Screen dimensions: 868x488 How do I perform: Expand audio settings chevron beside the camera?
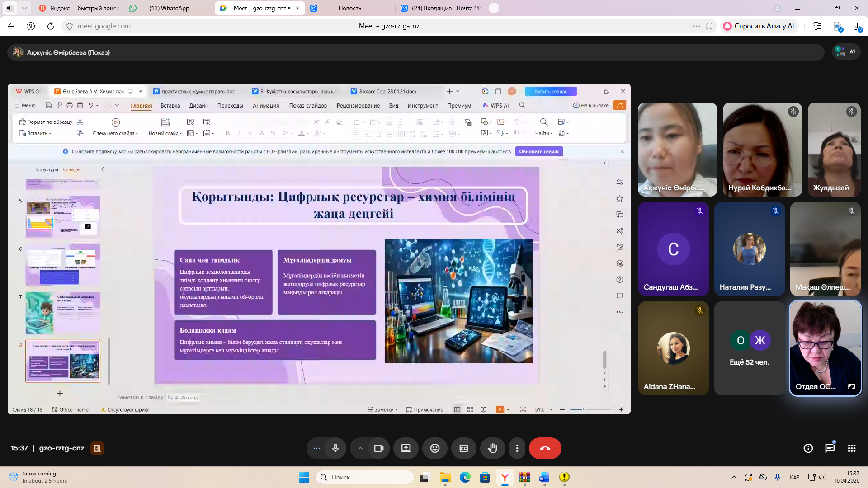click(360, 448)
